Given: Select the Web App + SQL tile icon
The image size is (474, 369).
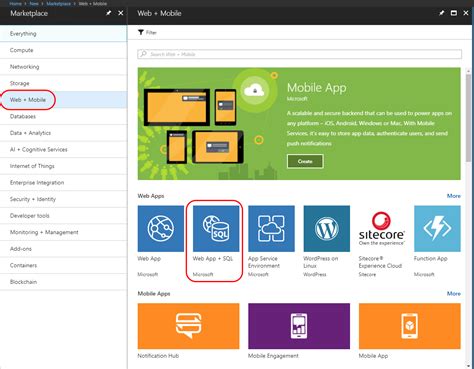Looking at the screenshot, I should click(x=216, y=228).
